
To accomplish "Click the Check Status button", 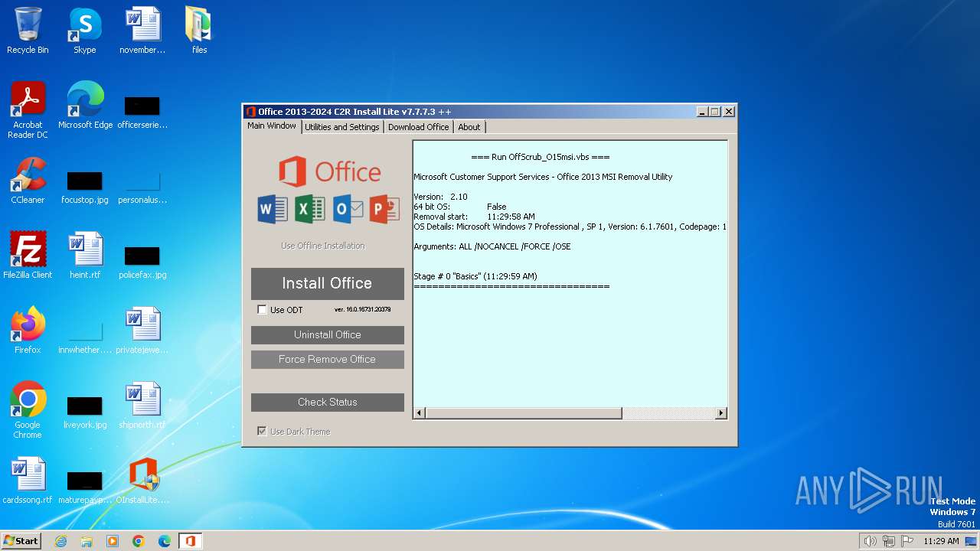I will [x=328, y=403].
